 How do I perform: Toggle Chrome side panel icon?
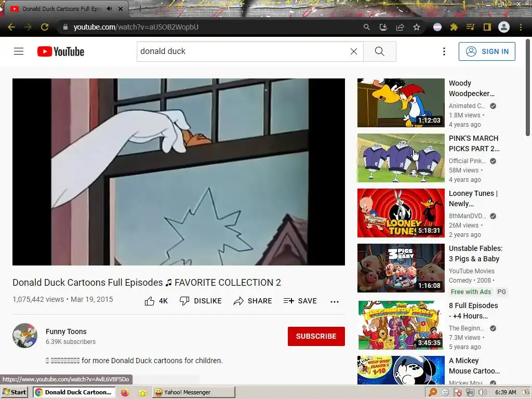pos(487,27)
